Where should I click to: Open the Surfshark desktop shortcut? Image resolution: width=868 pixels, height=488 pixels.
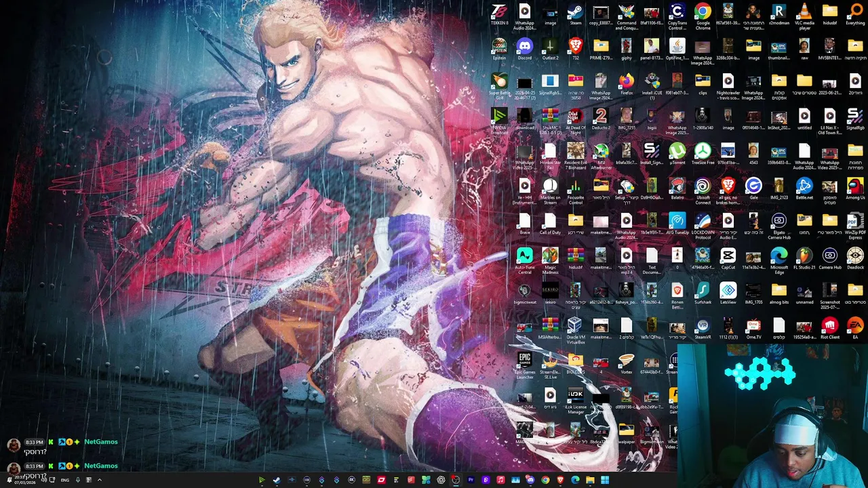click(x=703, y=295)
